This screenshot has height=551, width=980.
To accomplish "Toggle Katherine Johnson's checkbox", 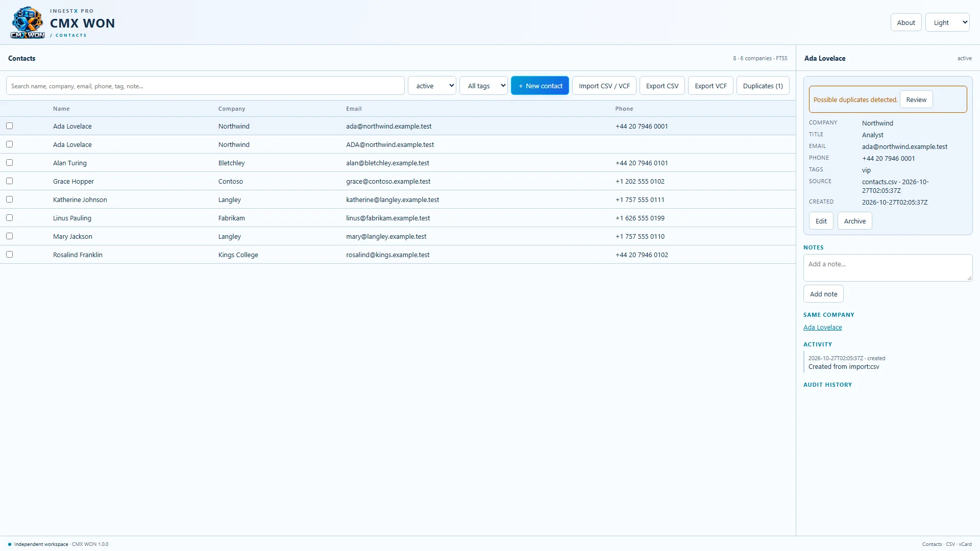I will pos(9,199).
